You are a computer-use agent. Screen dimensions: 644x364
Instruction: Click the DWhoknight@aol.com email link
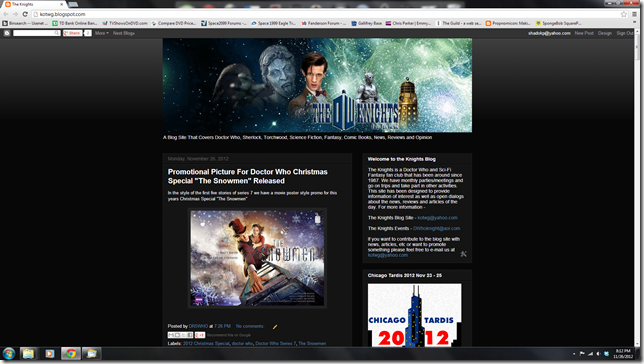coord(436,228)
